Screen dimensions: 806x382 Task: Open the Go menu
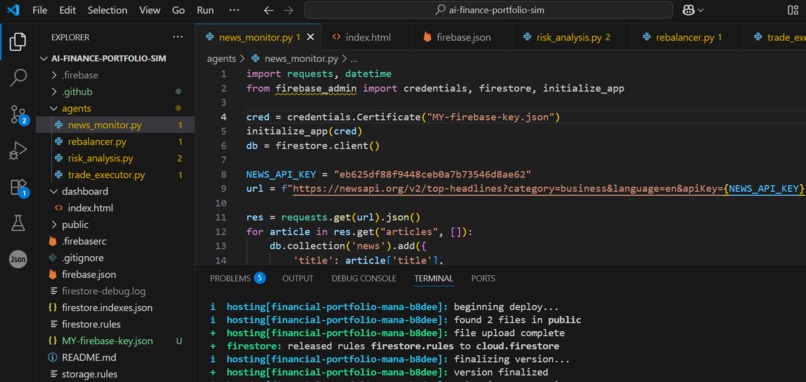pos(178,10)
